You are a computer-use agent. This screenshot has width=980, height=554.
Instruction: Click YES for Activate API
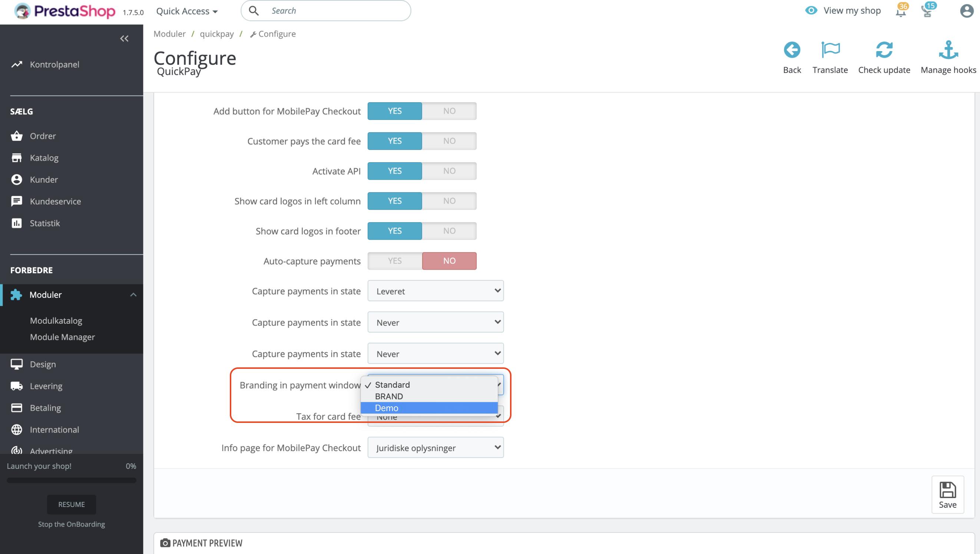pyautogui.click(x=394, y=171)
